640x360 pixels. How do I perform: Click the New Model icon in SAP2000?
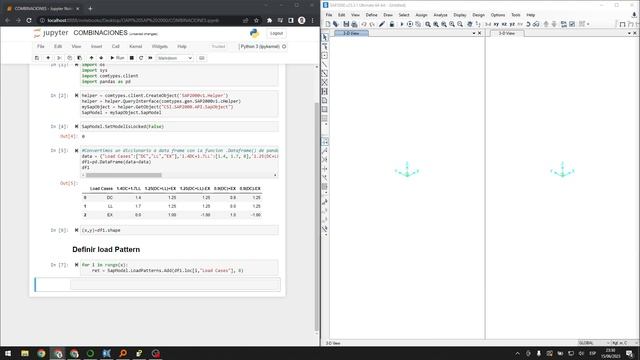click(328, 24)
